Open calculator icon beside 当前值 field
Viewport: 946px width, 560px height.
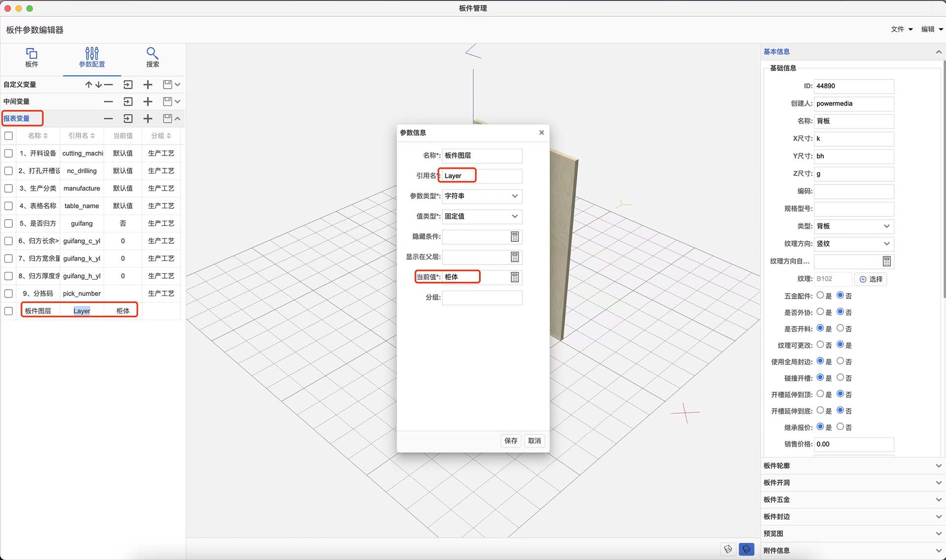click(x=514, y=277)
